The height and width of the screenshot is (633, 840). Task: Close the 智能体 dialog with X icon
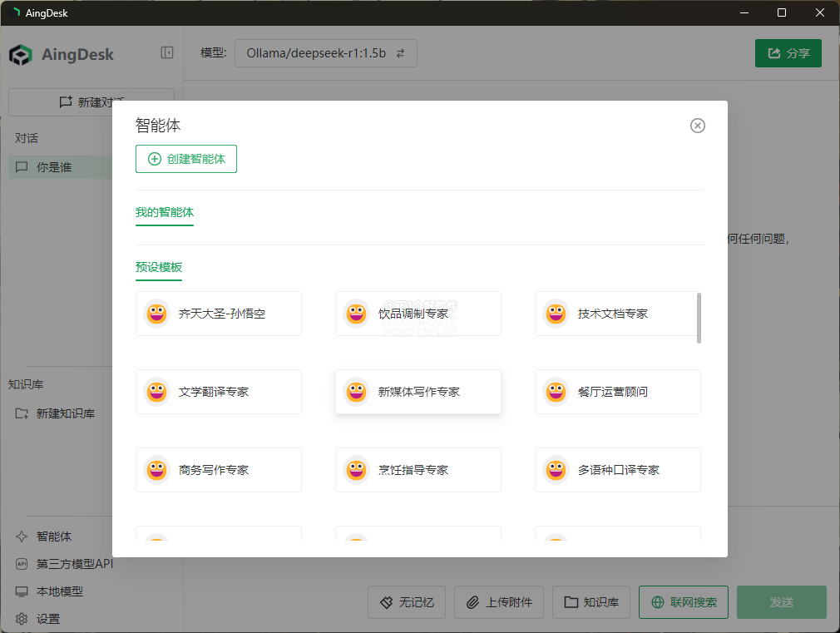click(698, 126)
